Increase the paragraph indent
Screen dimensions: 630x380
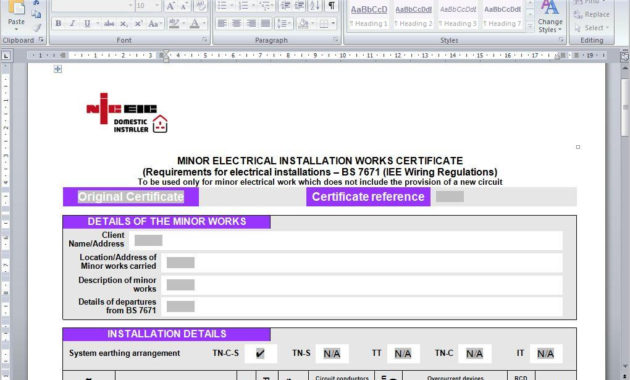299,6
